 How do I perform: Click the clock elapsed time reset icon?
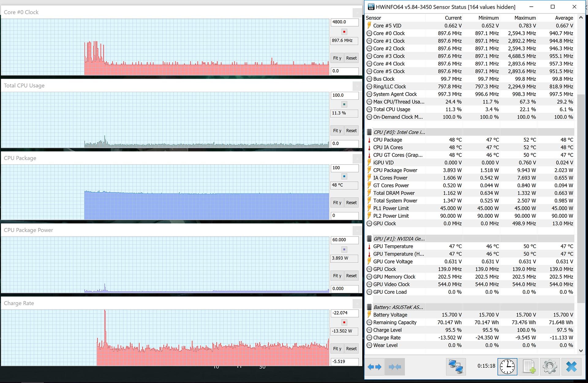pos(507,366)
